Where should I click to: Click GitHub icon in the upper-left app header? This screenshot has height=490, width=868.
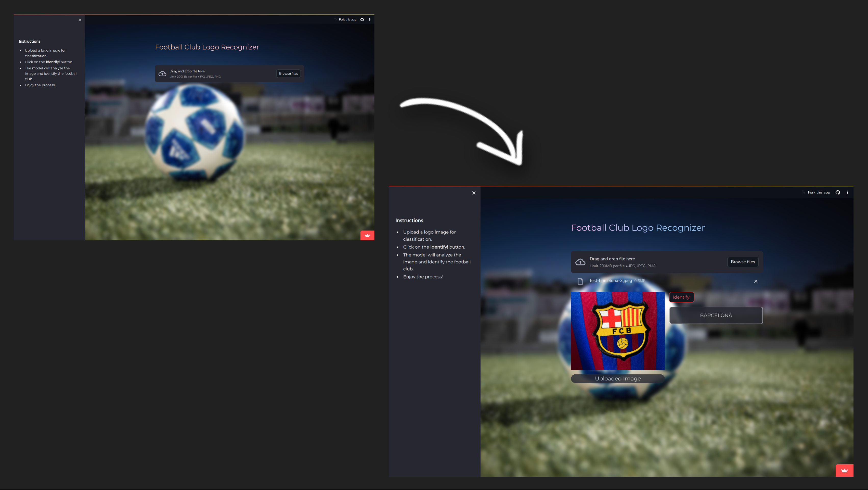click(362, 20)
